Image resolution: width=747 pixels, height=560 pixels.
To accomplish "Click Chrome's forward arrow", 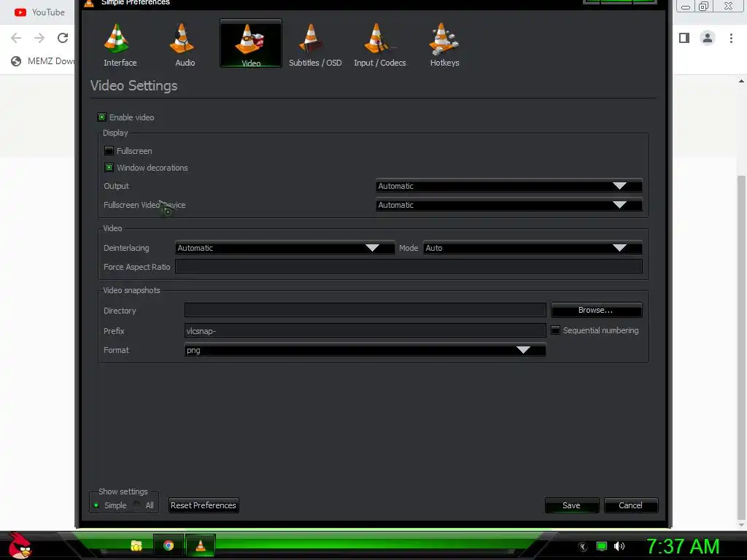I will click(x=39, y=38).
